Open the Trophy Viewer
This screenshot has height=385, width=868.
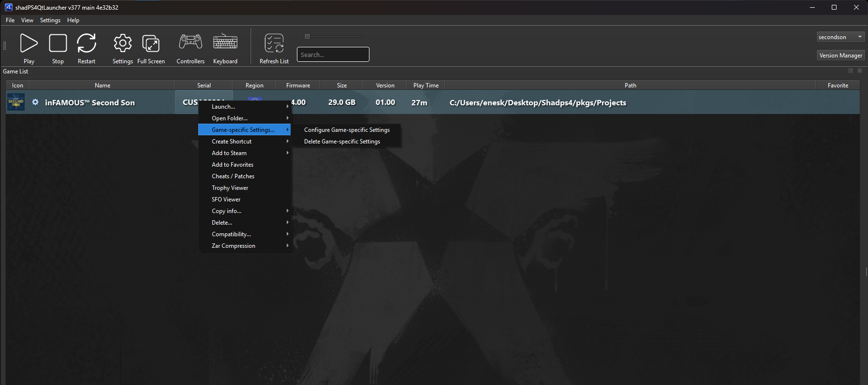(245, 188)
